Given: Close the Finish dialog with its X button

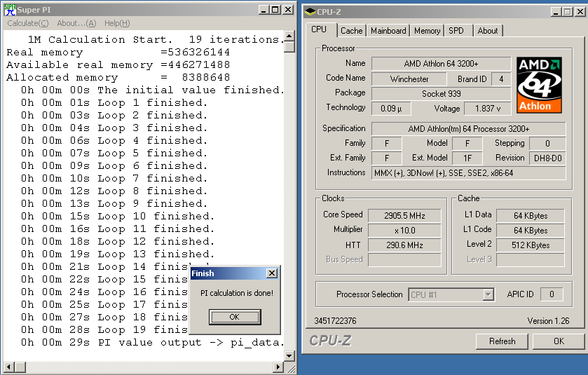Looking at the screenshot, I should [272, 273].
